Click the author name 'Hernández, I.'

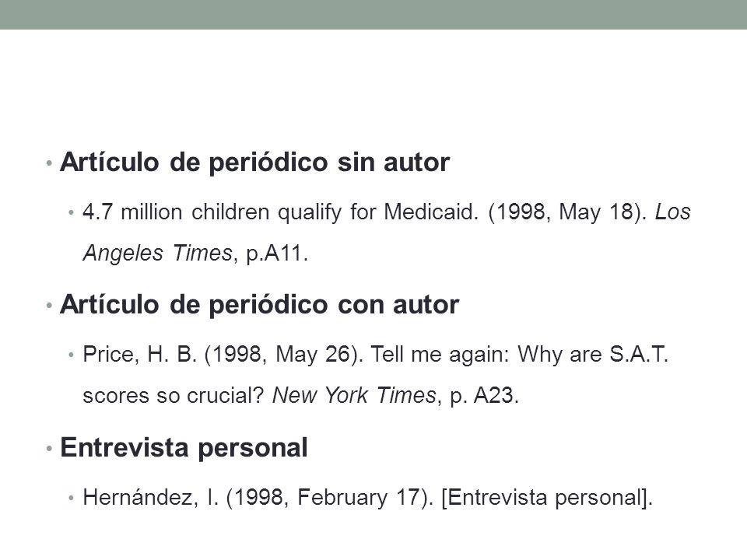[x=150, y=498]
